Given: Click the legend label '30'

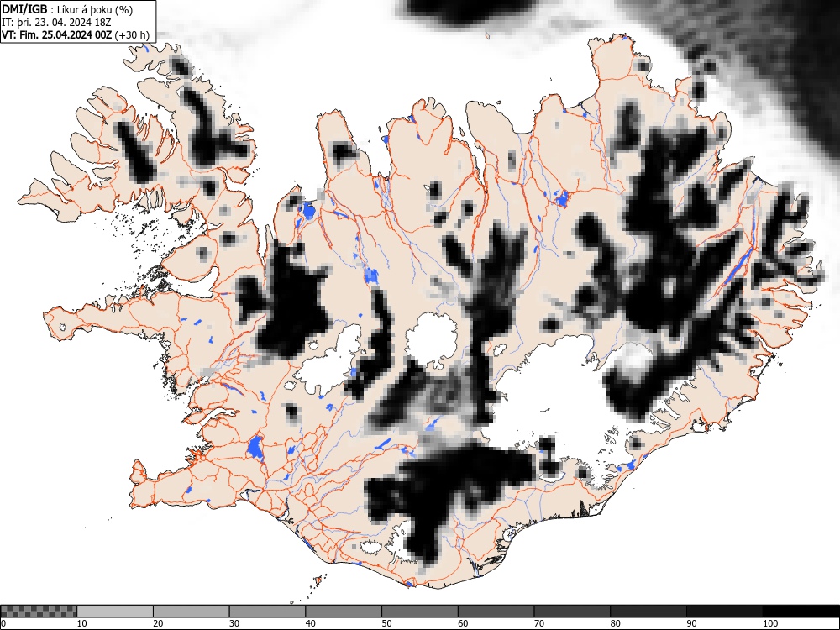Looking at the screenshot, I should point(234,623).
